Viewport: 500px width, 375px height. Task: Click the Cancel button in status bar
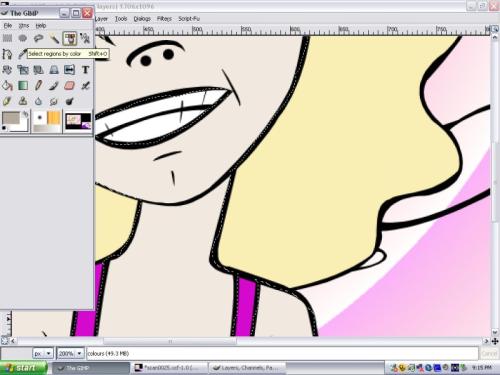pos(489,354)
